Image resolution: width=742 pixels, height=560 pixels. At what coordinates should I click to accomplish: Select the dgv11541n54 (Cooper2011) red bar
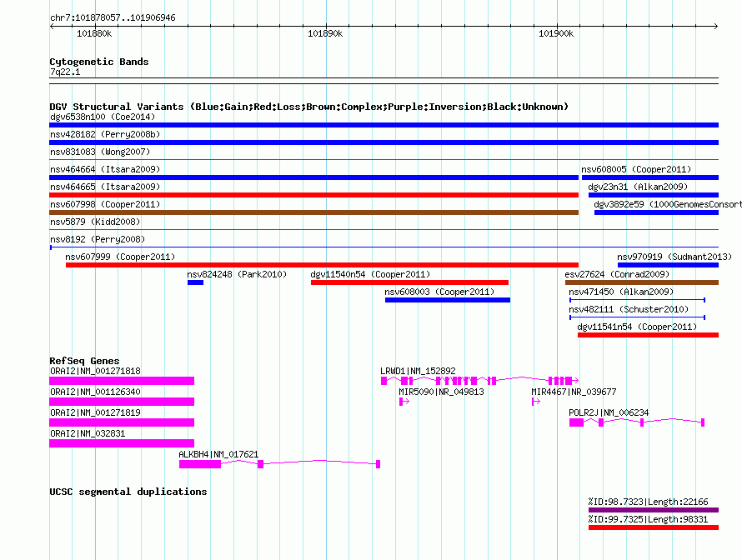(x=648, y=335)
